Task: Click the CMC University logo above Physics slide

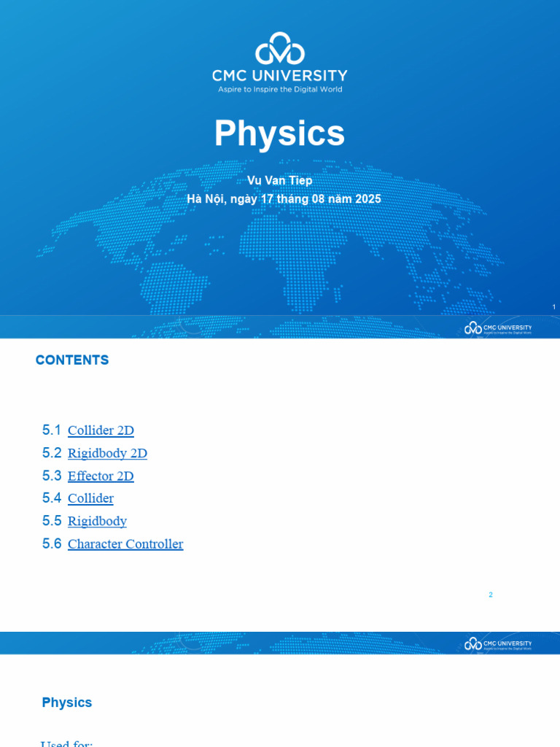Action: tap(498, 643)
